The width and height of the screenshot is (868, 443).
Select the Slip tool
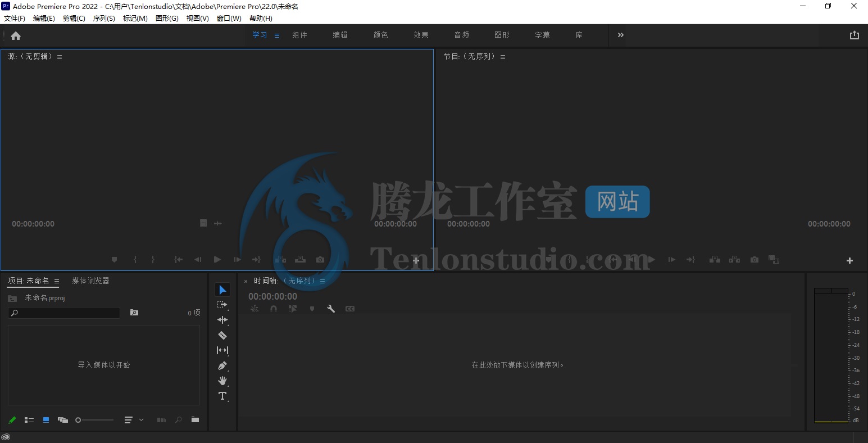222,350
